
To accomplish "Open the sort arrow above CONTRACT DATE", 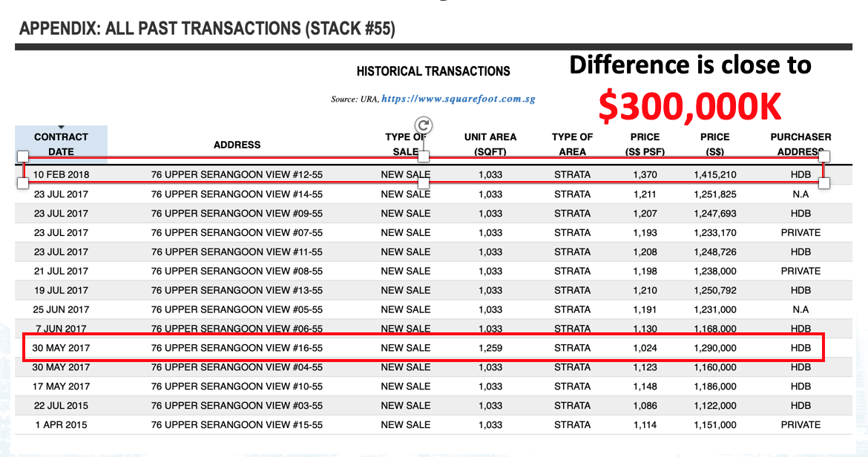I will coord(62,128).
